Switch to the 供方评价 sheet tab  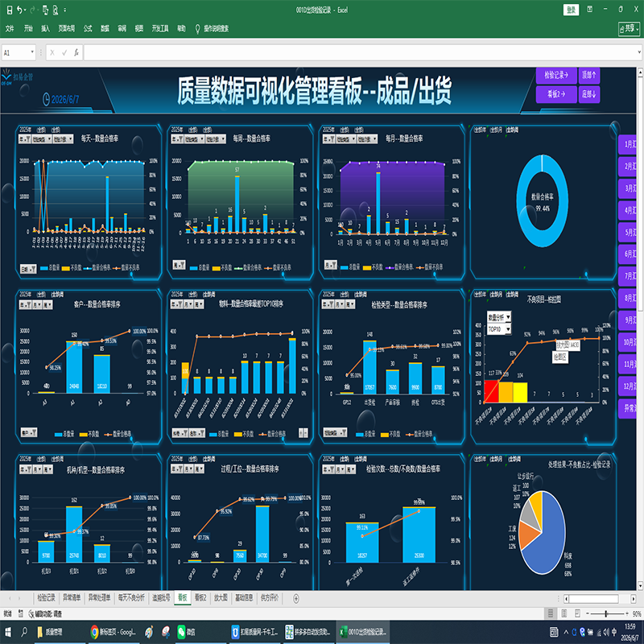tap(269, 598)
